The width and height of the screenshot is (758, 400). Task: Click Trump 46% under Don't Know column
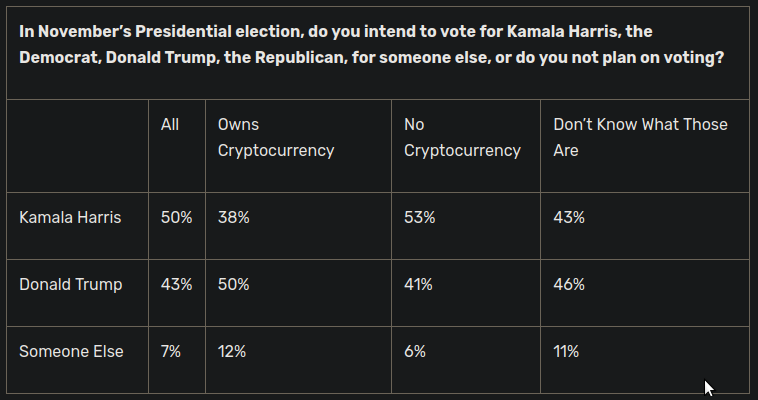569,285
